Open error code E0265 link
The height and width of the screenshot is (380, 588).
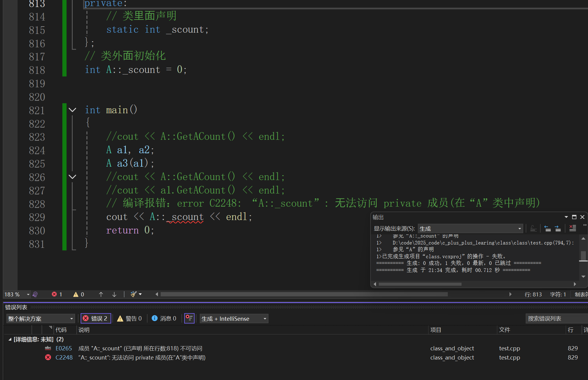coord(64,348)
